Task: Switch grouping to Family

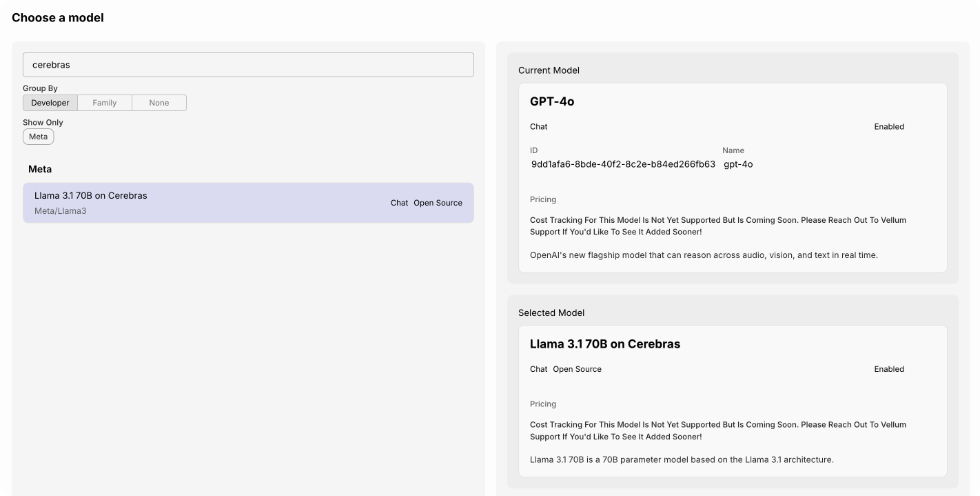Action: pos(105,103)
